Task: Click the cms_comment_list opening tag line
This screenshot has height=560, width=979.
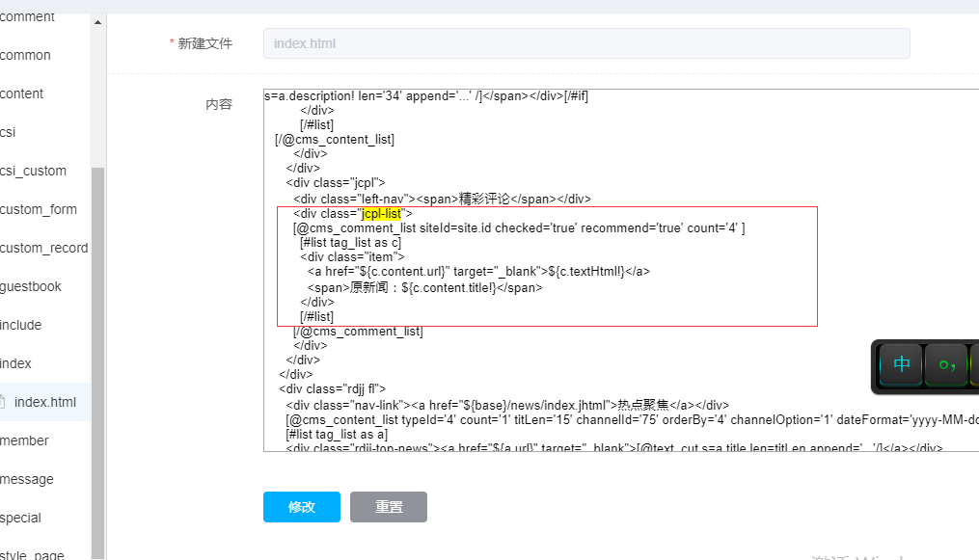Action: click(519, 228)
